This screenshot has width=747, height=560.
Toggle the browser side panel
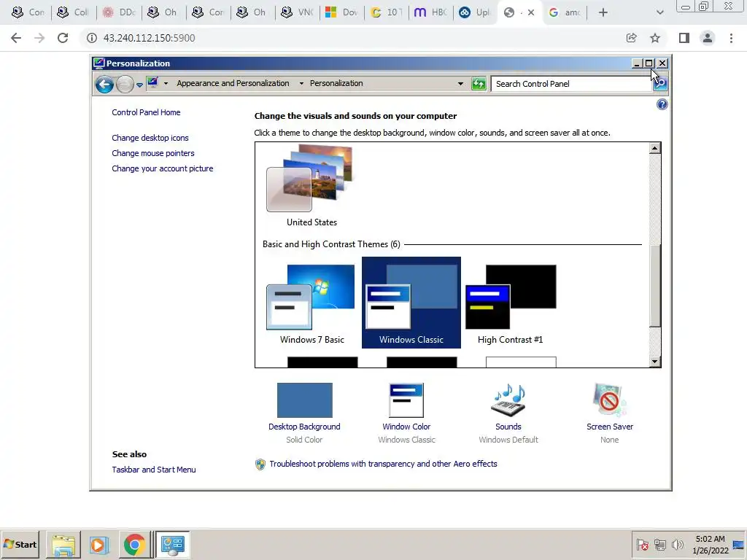coord(684,38)
